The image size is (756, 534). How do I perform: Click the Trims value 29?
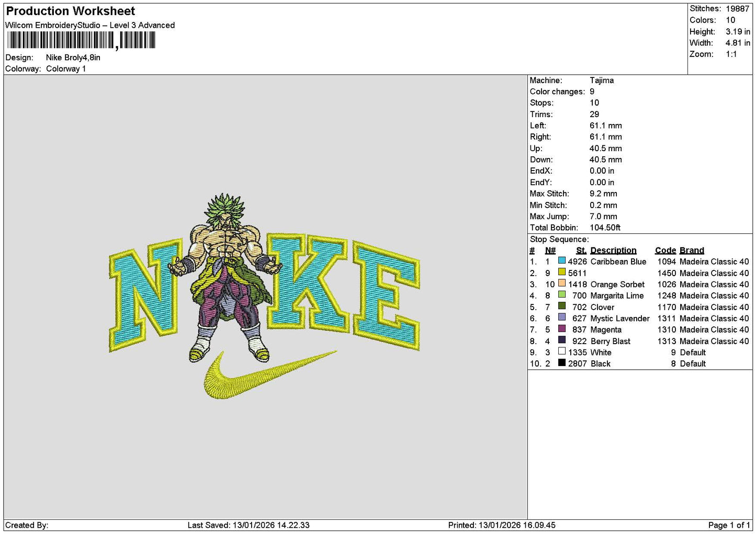594,115
